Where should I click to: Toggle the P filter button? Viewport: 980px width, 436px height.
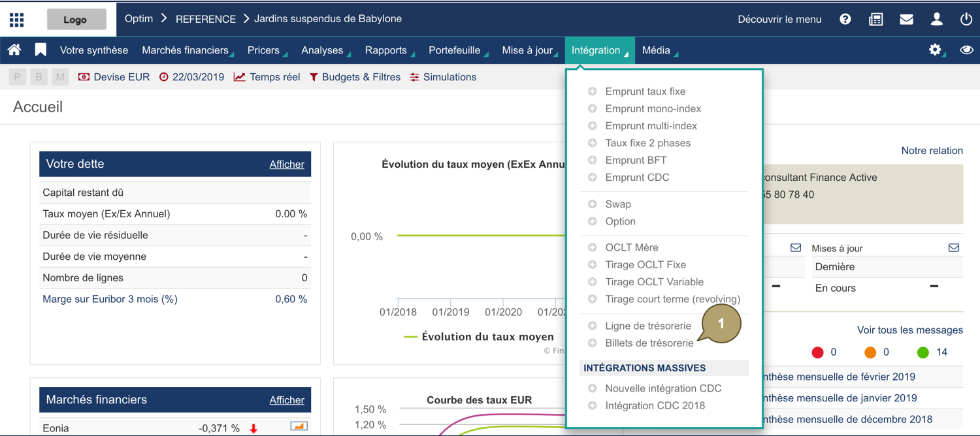pyautogui.click(x=18, y=77)
